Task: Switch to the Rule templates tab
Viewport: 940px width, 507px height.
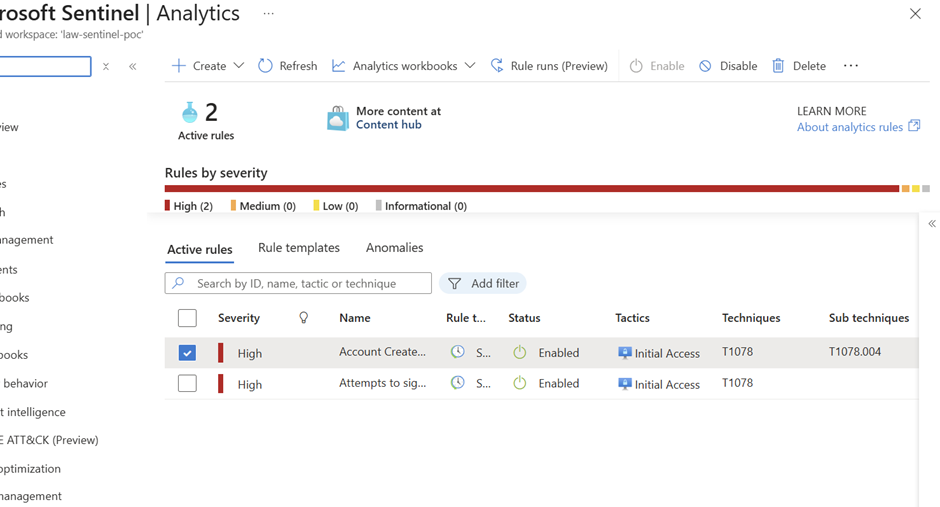Action: (298, 248)
